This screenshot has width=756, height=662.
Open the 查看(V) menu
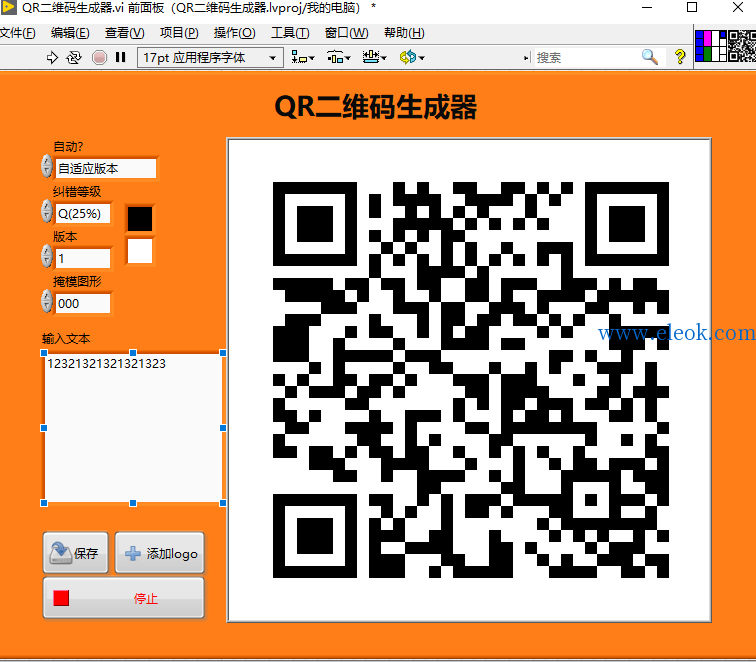point(124,33)
